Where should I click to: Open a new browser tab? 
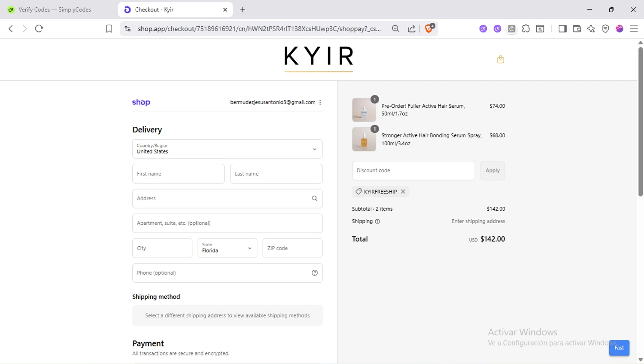[243, 9]
